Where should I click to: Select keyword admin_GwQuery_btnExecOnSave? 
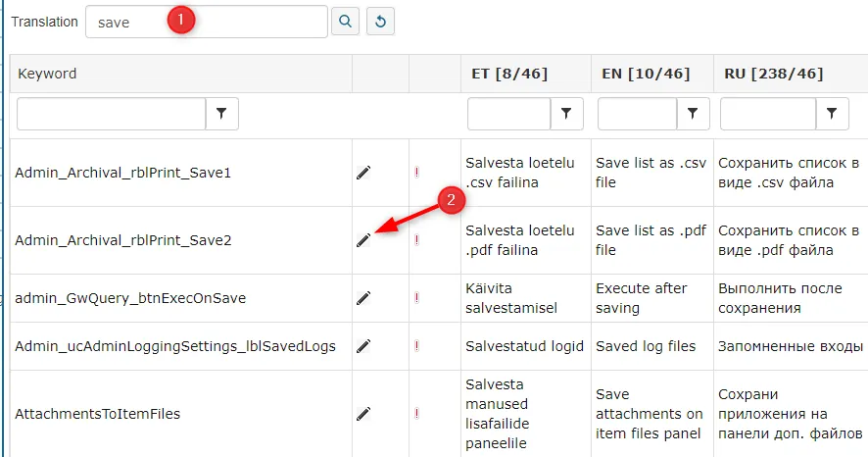[x=130, y=298]
